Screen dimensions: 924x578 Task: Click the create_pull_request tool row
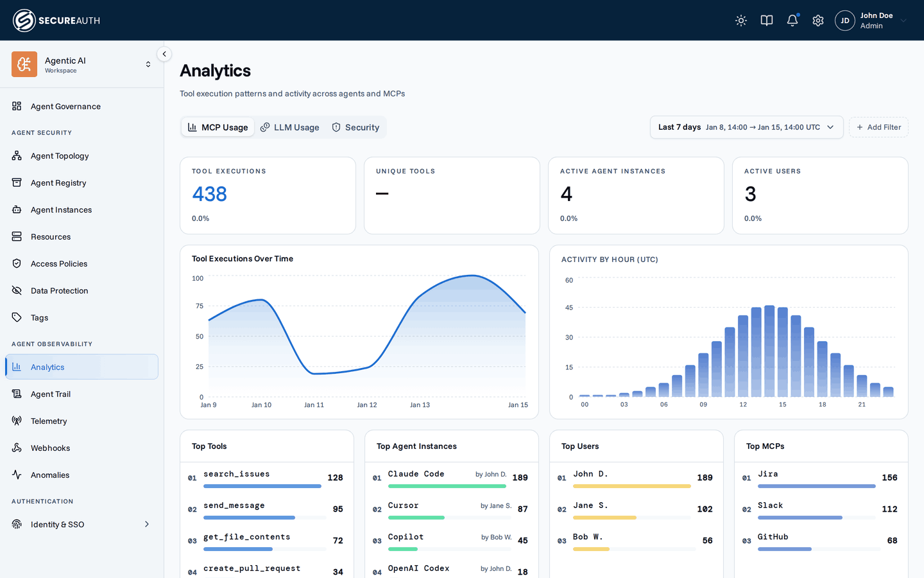tap(267, 570)
